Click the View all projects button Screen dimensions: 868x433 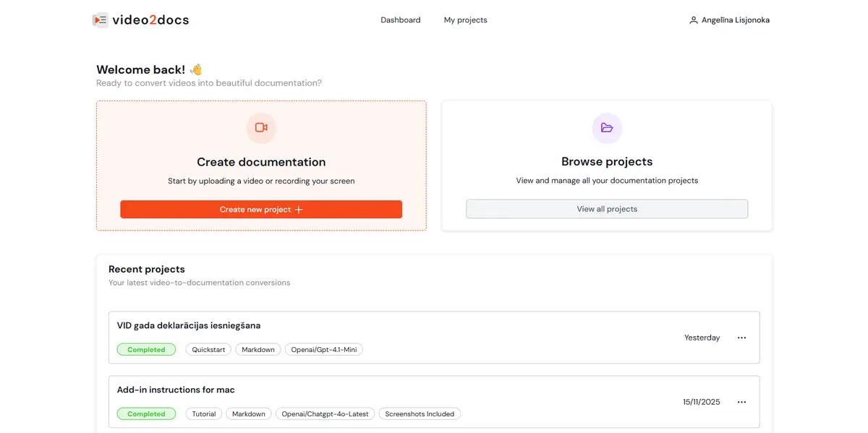(x=607, y=208)
